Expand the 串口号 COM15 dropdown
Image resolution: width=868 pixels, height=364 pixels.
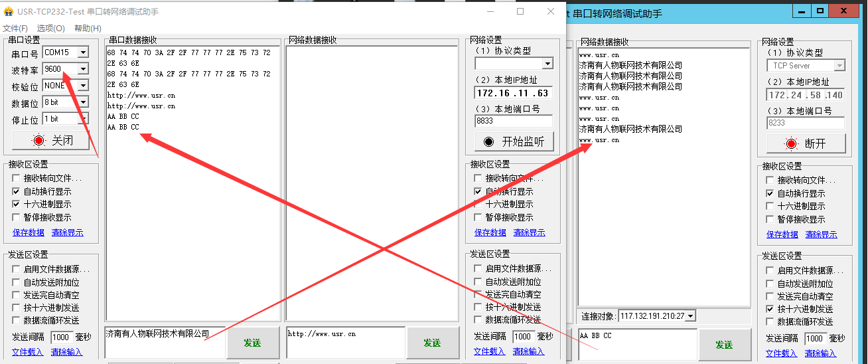(x=83, y=52)
